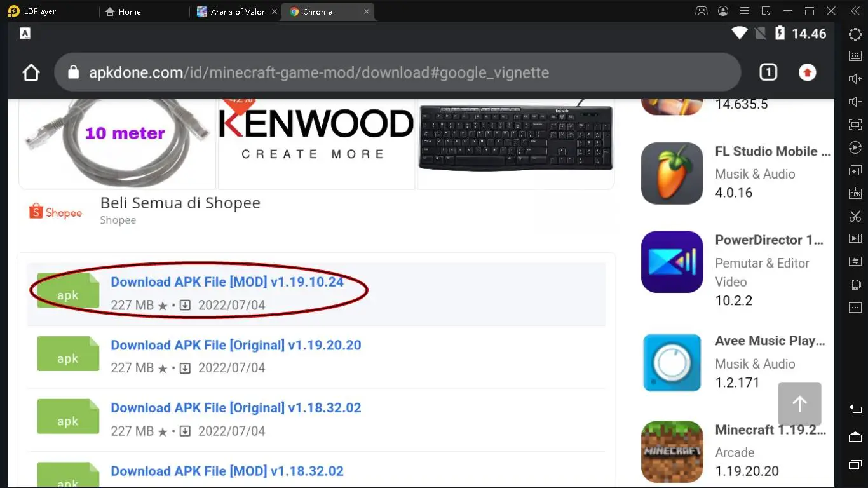Switch to the Arena of Valor tab
The height and width of the screenshot is (488, 868).
[231, 11]
